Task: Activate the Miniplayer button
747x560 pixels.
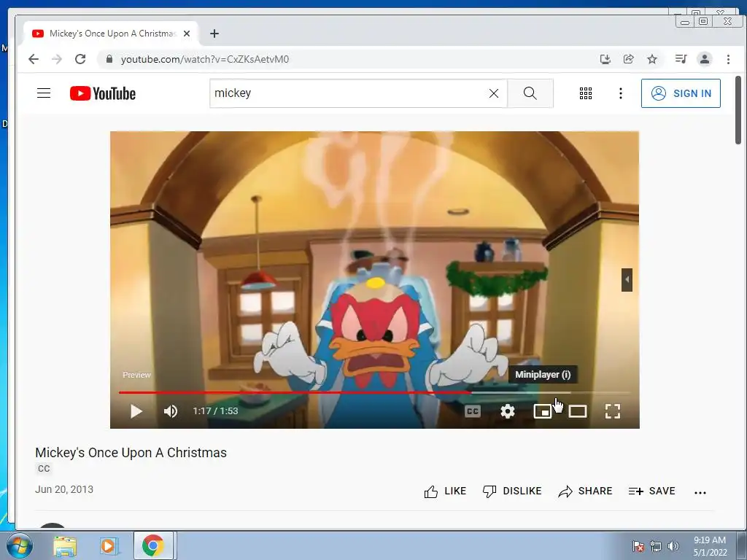Action: click(x=542, y=411)
